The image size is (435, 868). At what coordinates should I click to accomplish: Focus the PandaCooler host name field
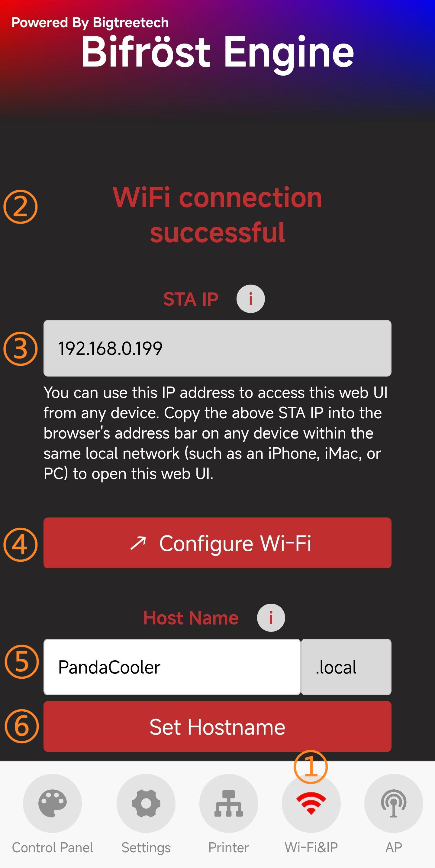click(172, 667)
